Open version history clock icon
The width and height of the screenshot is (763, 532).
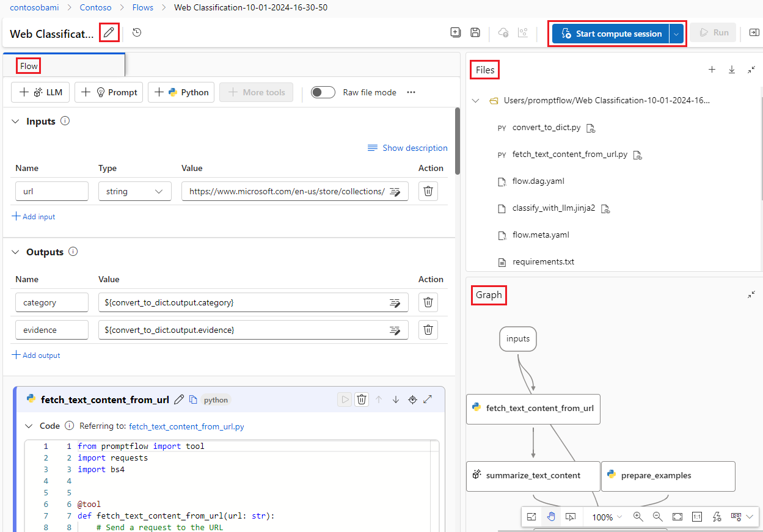(x=137, y=33)
